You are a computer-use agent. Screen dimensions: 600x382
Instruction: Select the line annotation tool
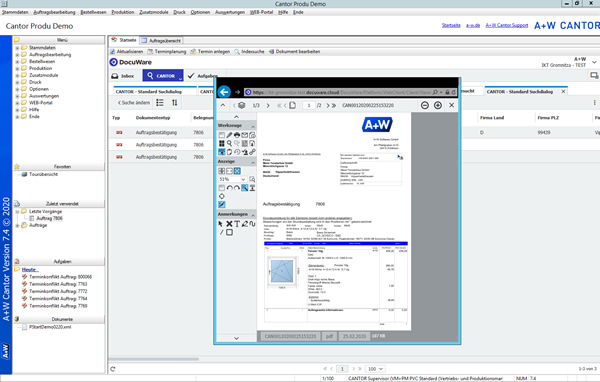222,232
